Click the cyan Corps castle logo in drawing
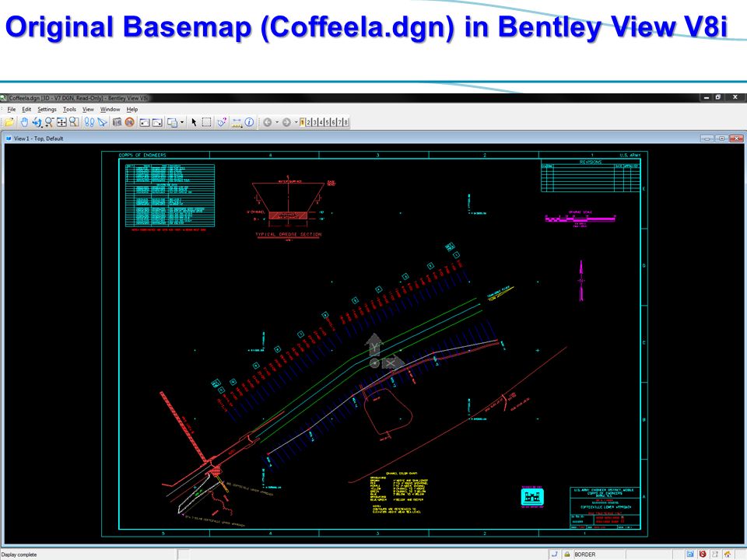The image size is (747, 560). click(x=532, y=497)
